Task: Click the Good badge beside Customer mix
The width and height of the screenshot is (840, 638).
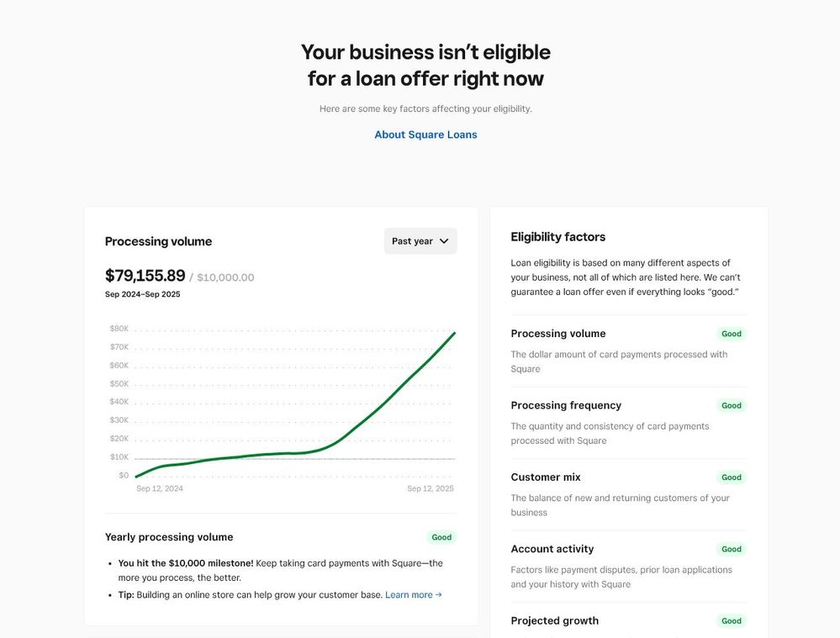Action: [x=732, y=477]
